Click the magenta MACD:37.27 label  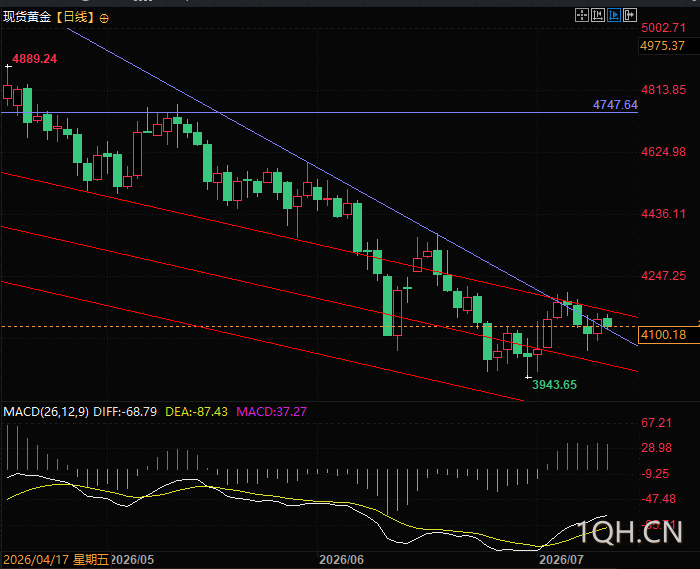pos(271,411)
